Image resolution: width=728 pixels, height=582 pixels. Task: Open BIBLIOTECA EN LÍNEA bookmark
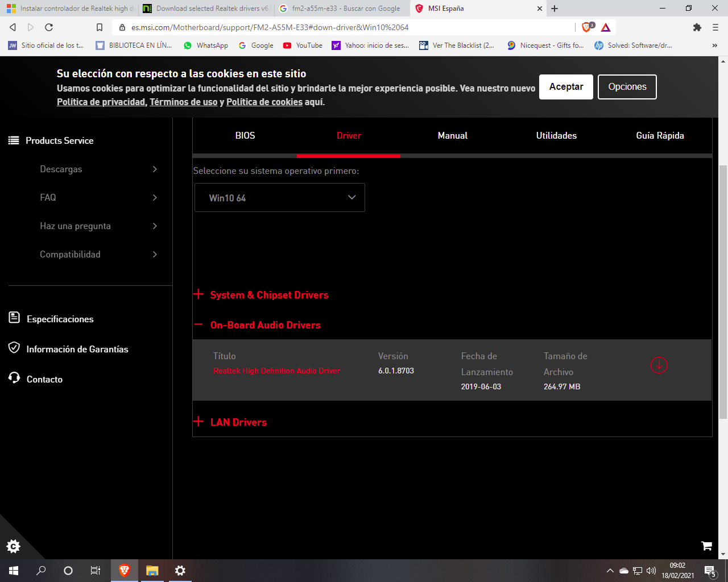134,45
